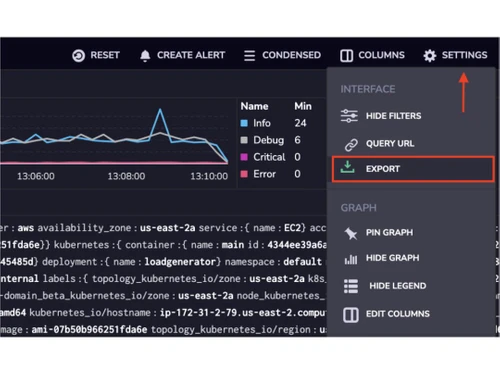Click the 13:10:00 time axis label
This screenshot has height=375, width=500.
pyautogui.click(x=209, y=176)
